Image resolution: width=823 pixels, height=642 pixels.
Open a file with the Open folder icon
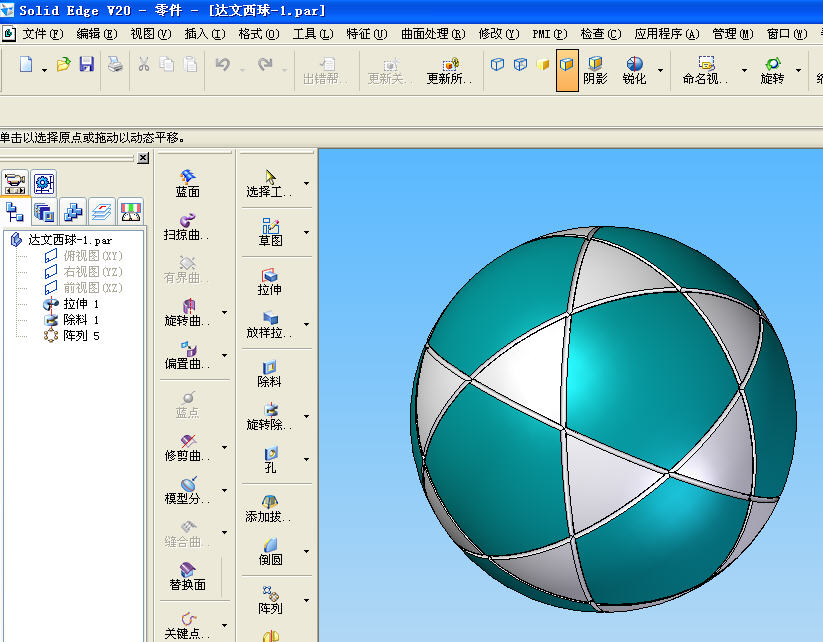pos(64,64)
